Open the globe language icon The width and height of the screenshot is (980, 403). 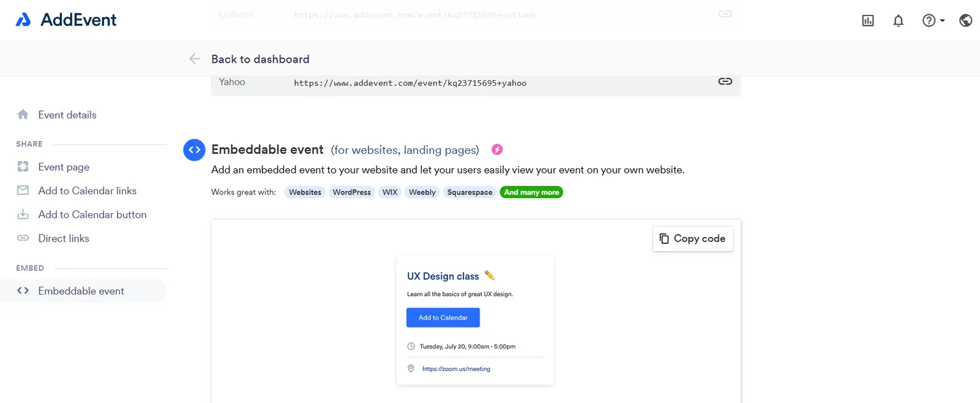click(x=965, y=20)
